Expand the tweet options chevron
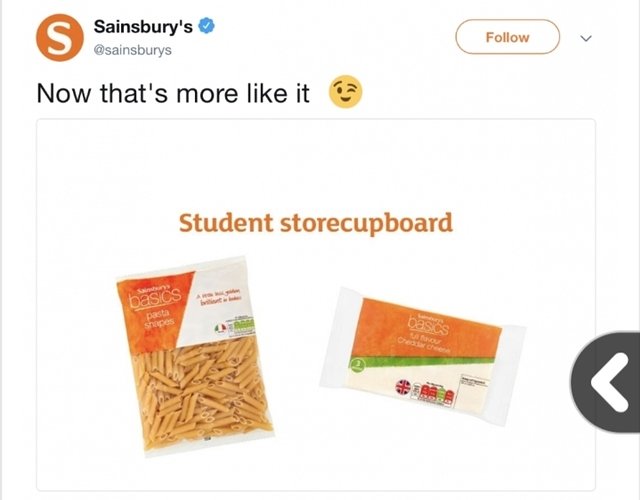This screenshot has height=500, width=640. click(x=587, y=38)
